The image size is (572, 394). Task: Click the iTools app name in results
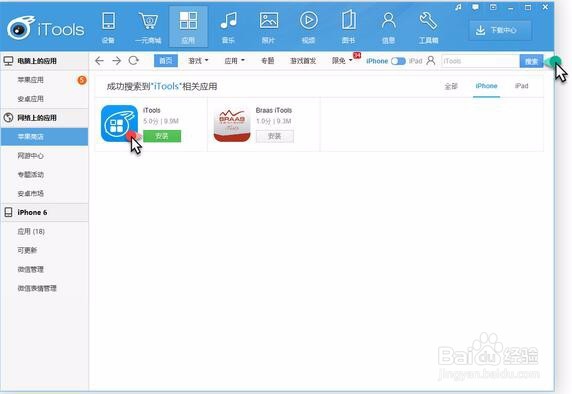point(152,110)
